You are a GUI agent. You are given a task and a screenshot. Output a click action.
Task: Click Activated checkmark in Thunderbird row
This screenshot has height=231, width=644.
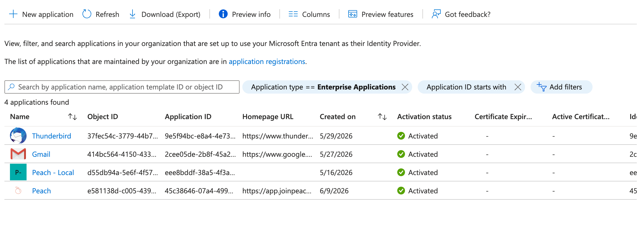[401, 136]
